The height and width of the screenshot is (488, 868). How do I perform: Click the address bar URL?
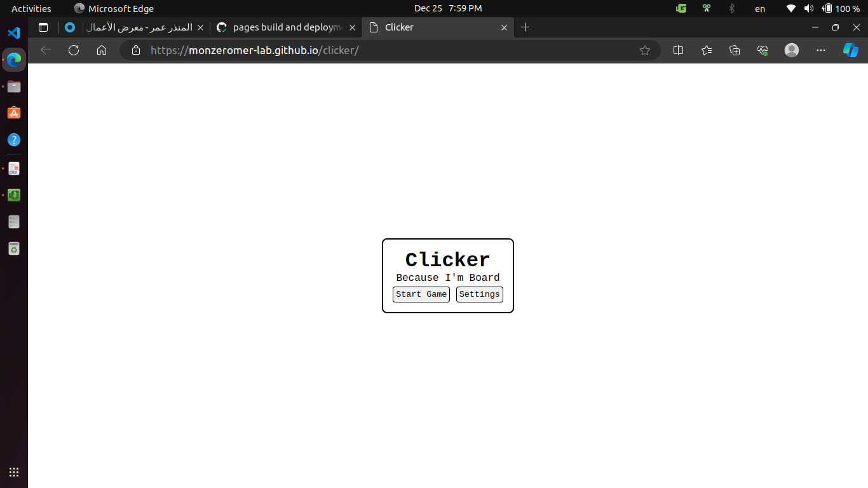[x=255, y=50]
